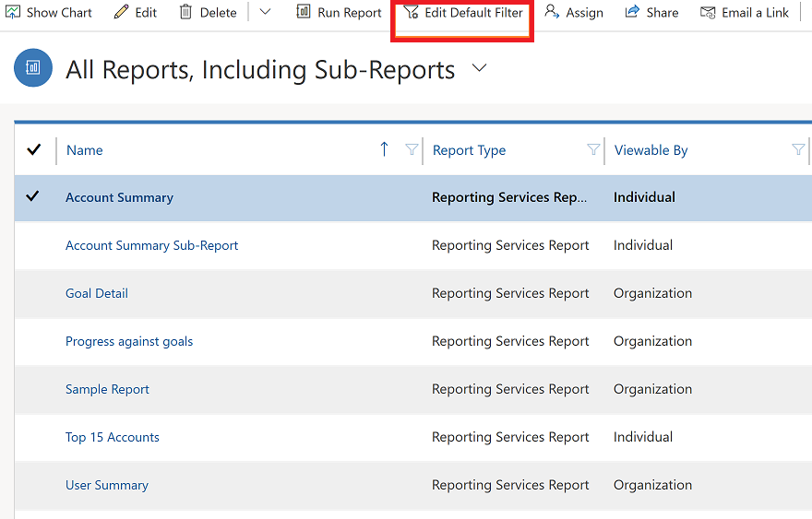Open the User Summary report link
812x519 pixels.
(107, 485)
